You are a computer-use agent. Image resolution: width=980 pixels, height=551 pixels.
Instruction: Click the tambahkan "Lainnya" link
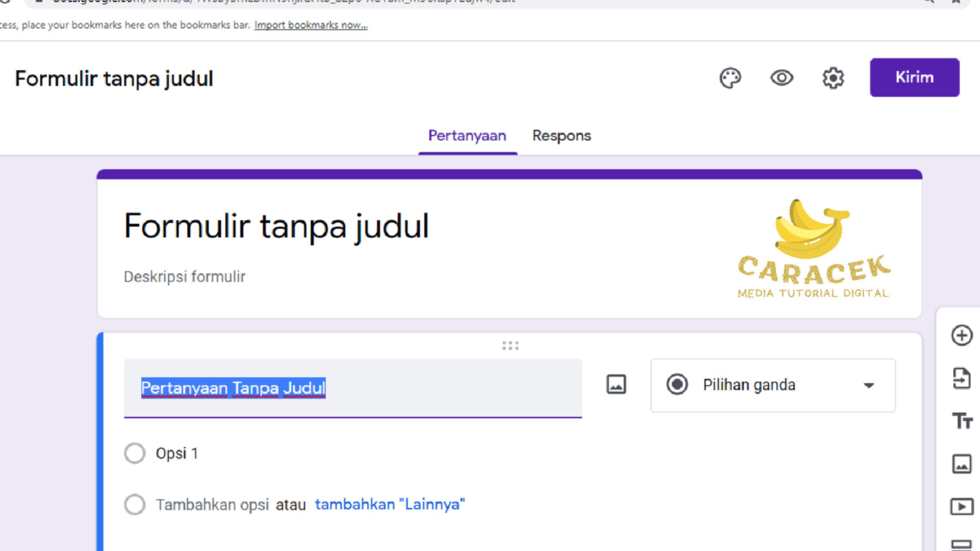point(390,504)
